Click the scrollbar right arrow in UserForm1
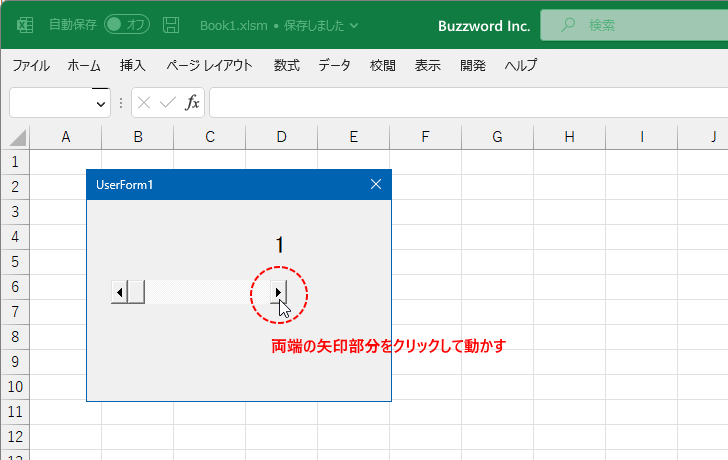 point(278,292)
